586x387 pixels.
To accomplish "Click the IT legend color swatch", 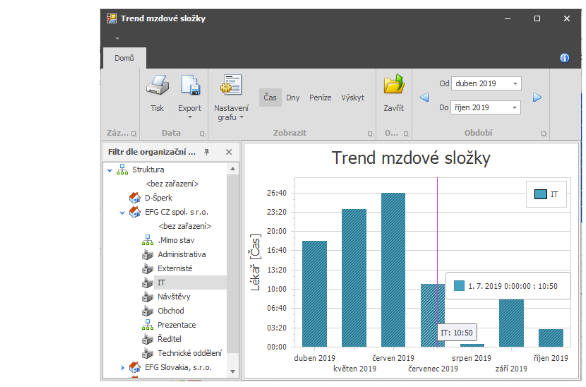I will tap(540, 194).
